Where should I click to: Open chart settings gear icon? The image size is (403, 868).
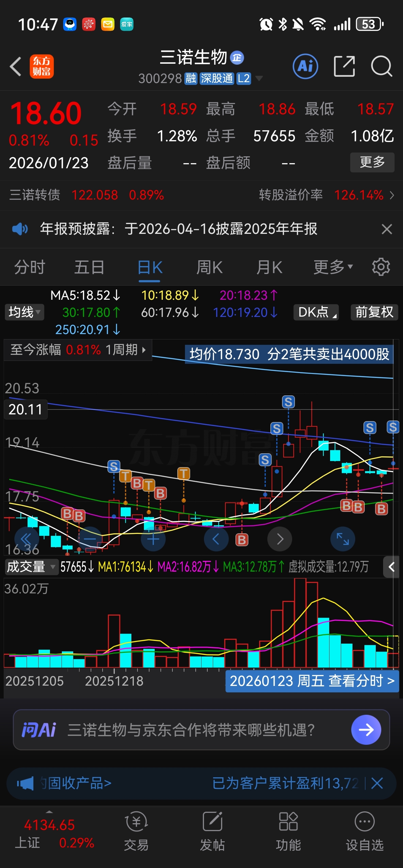pos(381,267)
